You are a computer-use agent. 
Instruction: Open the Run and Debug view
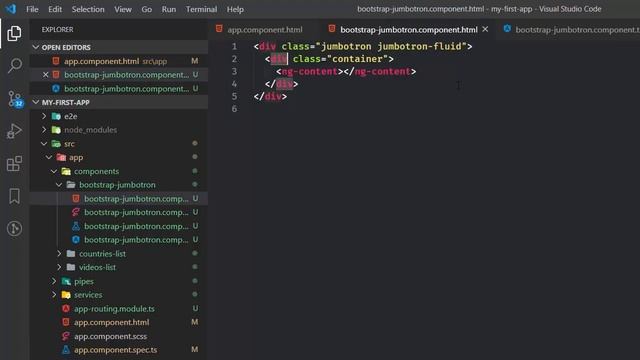point(14,131)
